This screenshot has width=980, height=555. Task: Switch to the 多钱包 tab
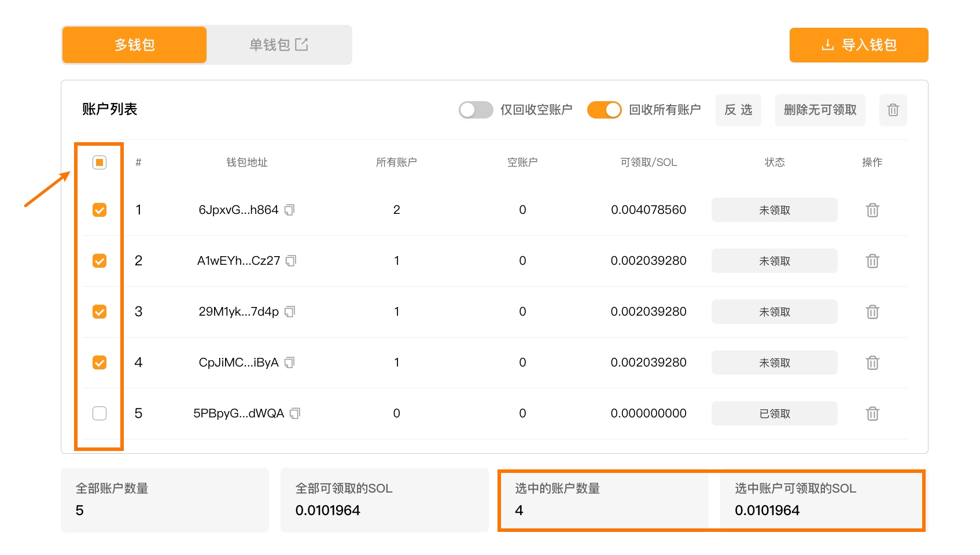(x=134, y=45)
